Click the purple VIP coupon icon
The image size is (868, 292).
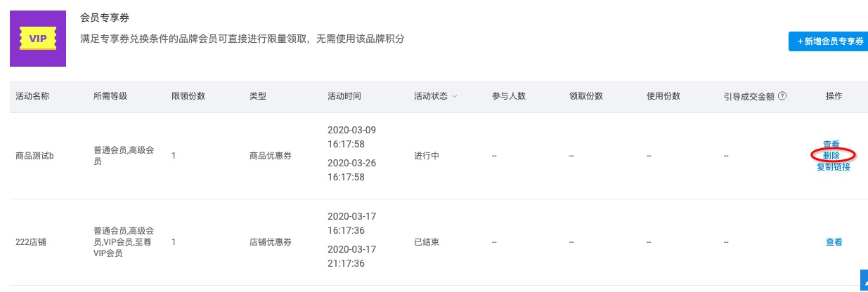coord(38,39)
